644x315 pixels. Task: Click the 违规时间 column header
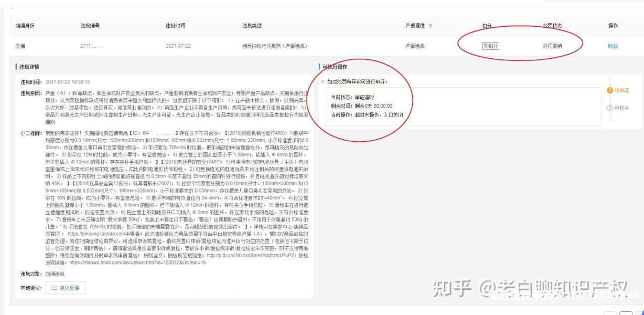(175, 26)
